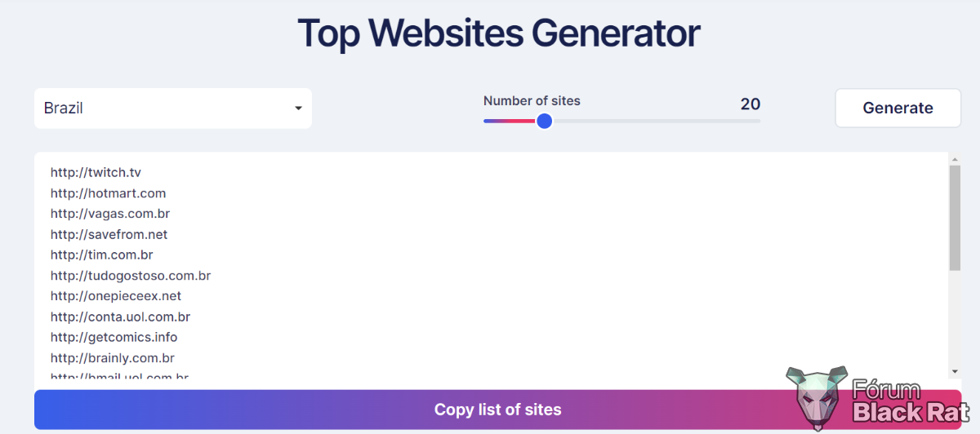Click the Copy list of sites button
This screenshot has width=980, height=434.
tap(497, 410)
